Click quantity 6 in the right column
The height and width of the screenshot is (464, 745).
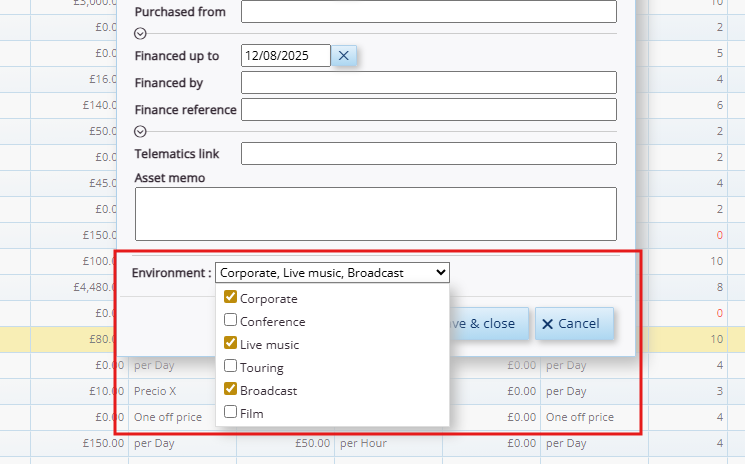click(x=688, y=105)
